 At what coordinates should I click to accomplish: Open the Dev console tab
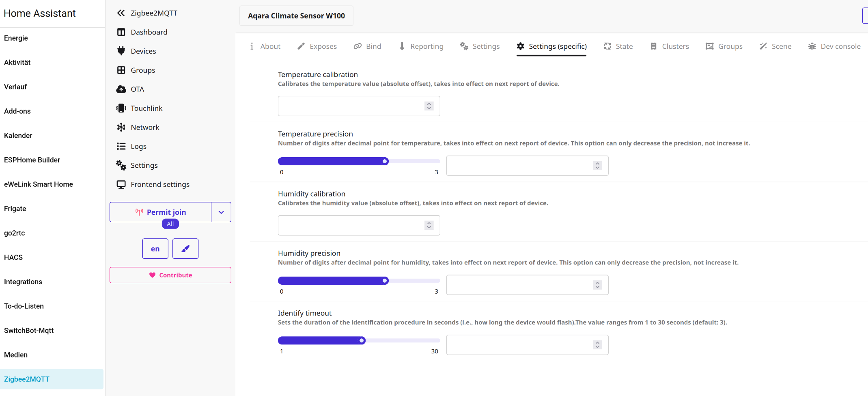(834, 46)
